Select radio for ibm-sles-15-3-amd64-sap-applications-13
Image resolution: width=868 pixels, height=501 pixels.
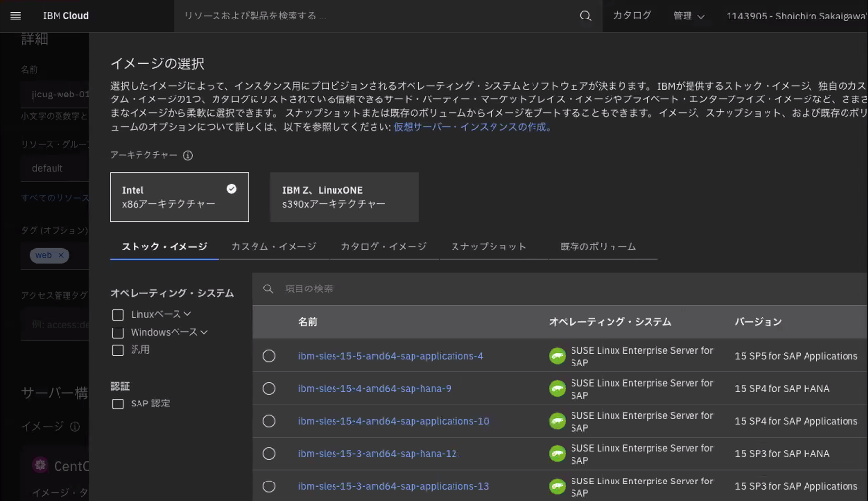269,486
